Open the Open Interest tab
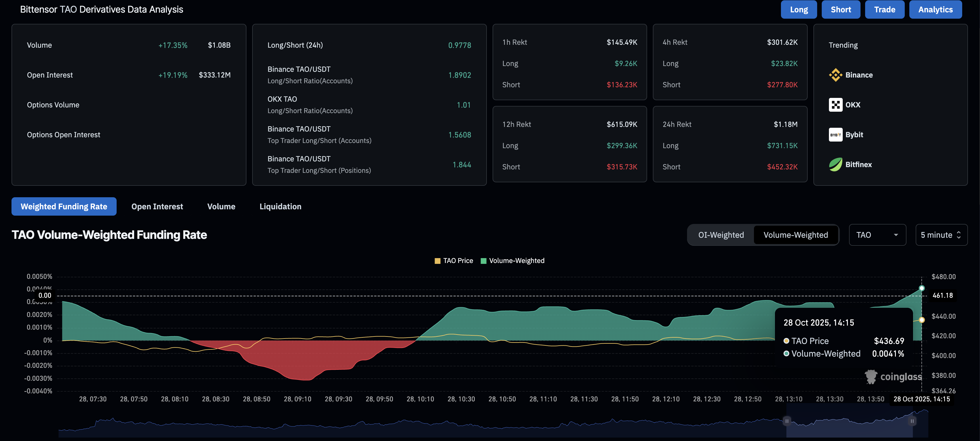 (157, 206)
